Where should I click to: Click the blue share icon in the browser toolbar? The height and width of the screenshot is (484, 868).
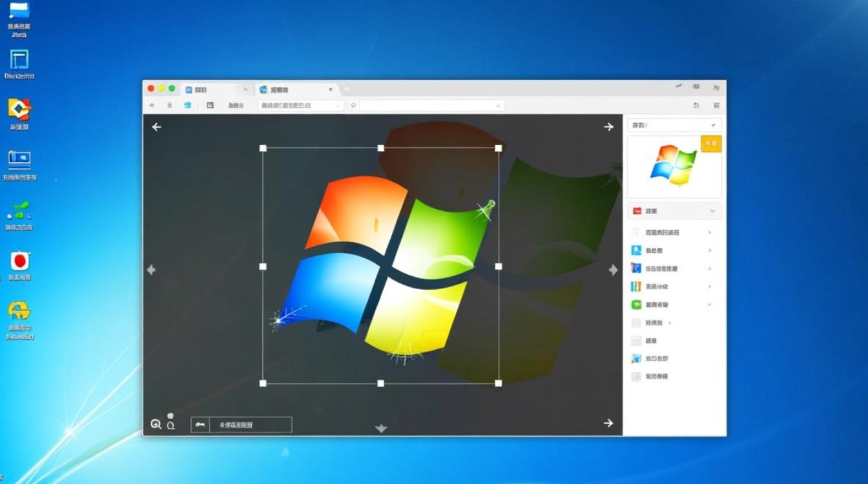point(187,105)
